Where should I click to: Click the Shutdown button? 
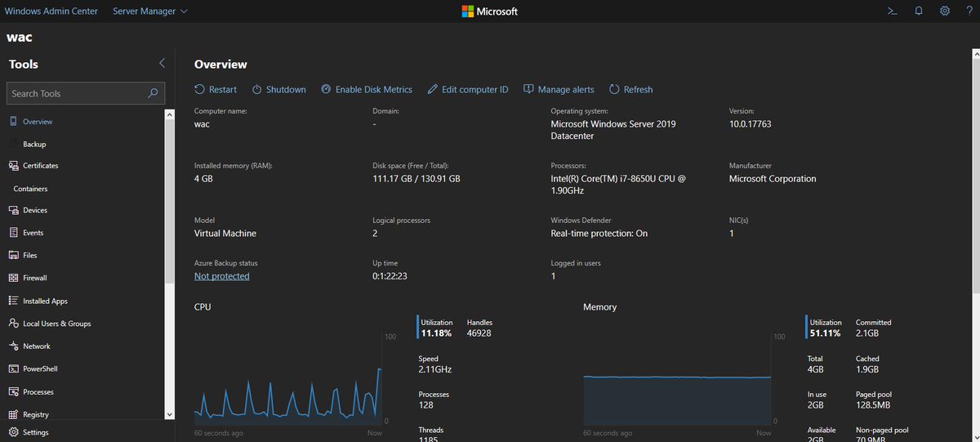point(278,90)
